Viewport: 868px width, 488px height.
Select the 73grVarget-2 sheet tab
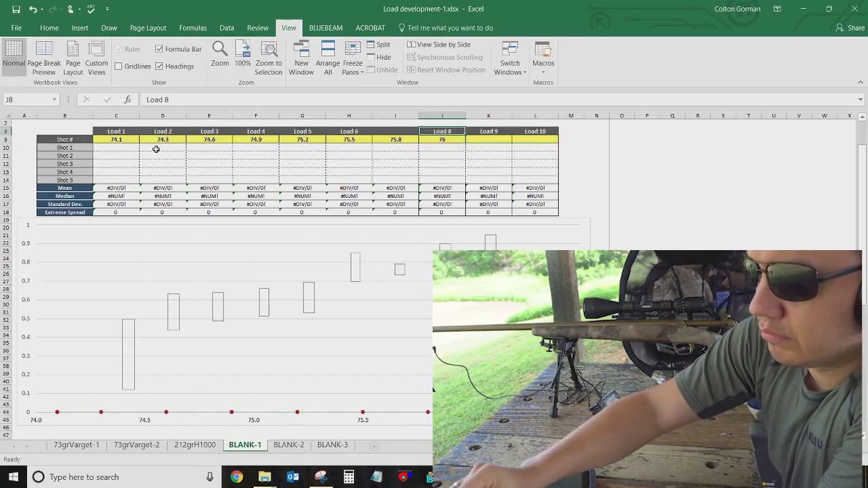(136, 445)
